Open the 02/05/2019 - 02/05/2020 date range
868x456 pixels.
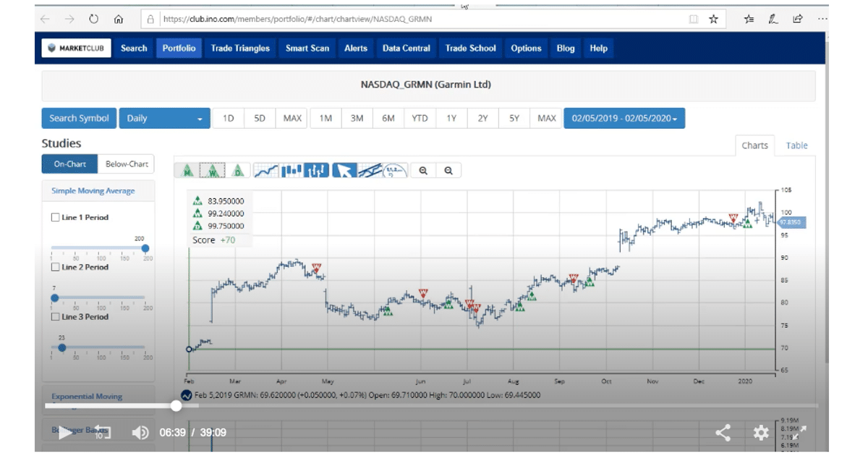[624, 119]
